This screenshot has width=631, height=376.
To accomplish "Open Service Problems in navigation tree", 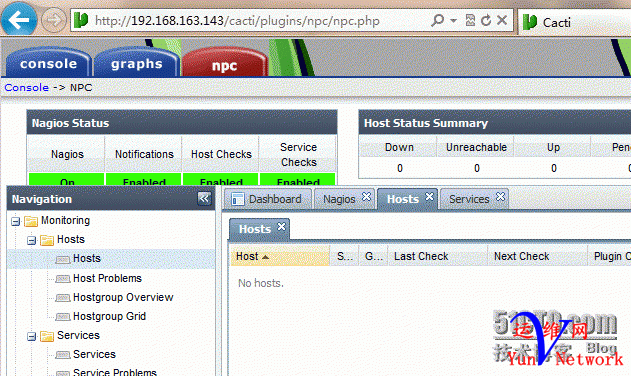I will pyautogui.click(x=115, y=372).
